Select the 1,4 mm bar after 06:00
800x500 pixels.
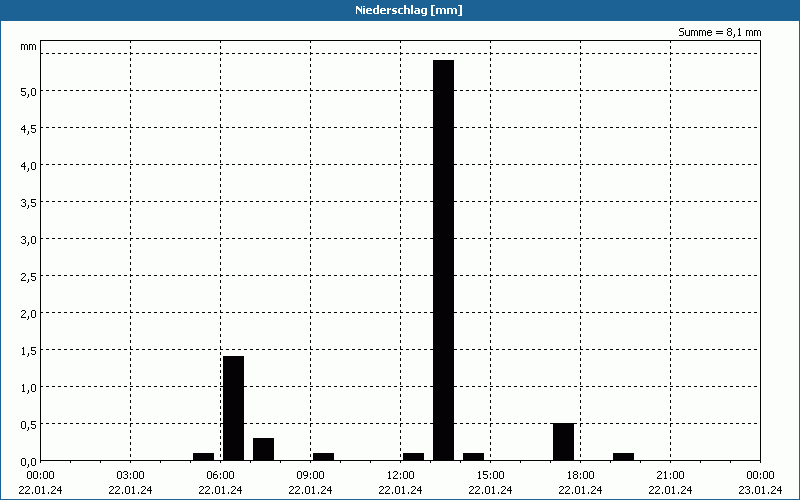coord(234,408)
